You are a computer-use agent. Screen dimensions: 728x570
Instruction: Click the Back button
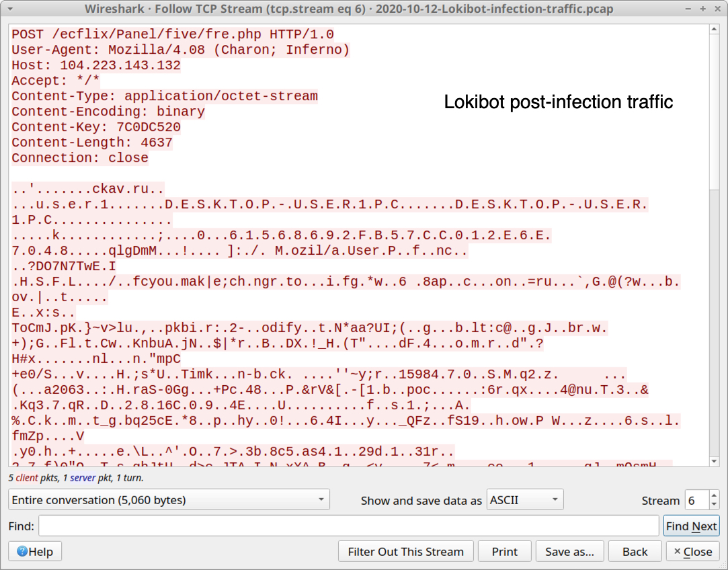(x=635, y=551)
